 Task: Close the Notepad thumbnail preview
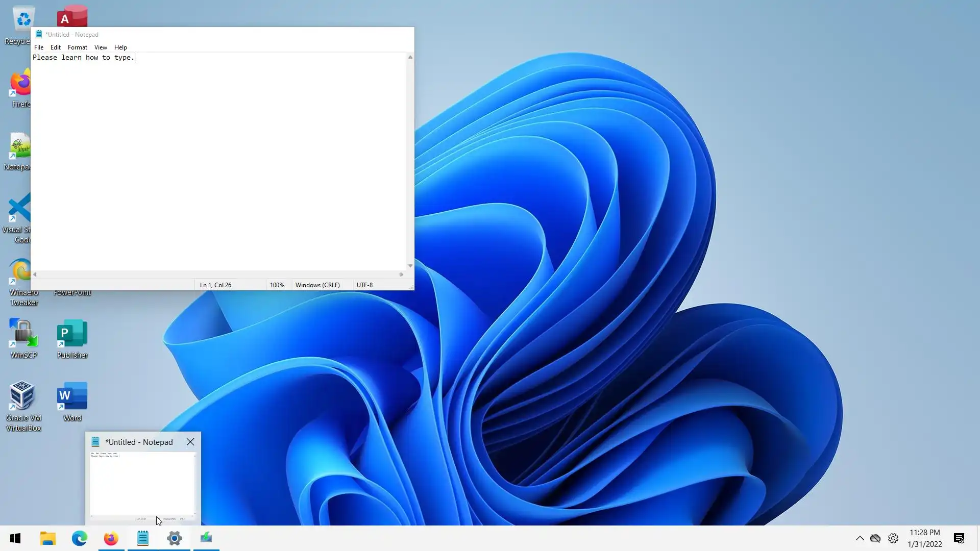[x=190, y=442]
